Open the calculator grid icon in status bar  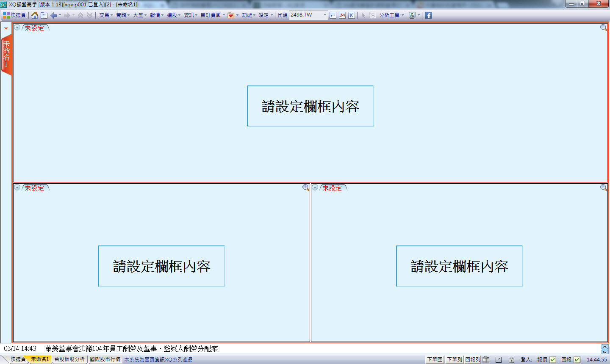(x=486, y=360)
